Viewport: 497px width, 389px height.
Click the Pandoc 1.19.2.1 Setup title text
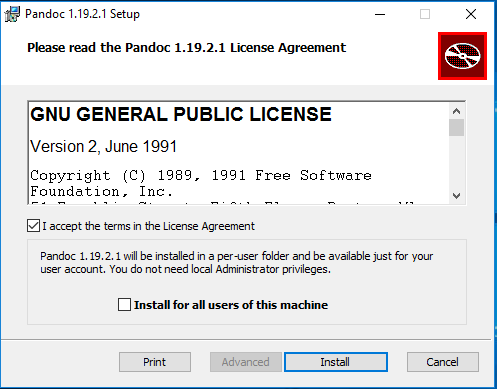(x=82, y=14)
